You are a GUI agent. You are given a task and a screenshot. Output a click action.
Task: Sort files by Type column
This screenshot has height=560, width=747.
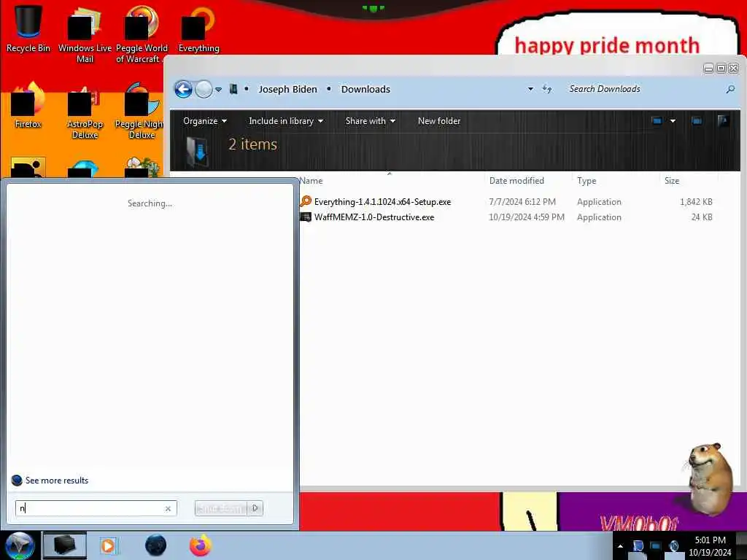[x=587, y=181]
